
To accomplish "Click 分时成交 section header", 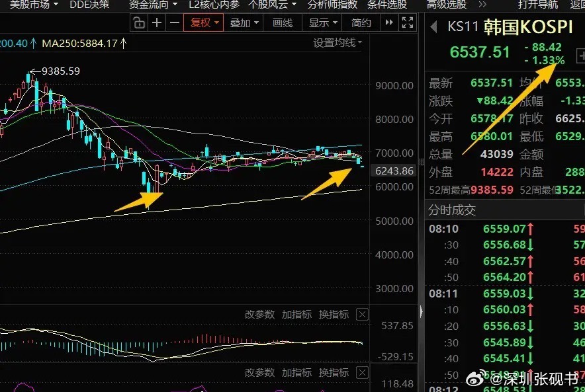I will point(452,210).
